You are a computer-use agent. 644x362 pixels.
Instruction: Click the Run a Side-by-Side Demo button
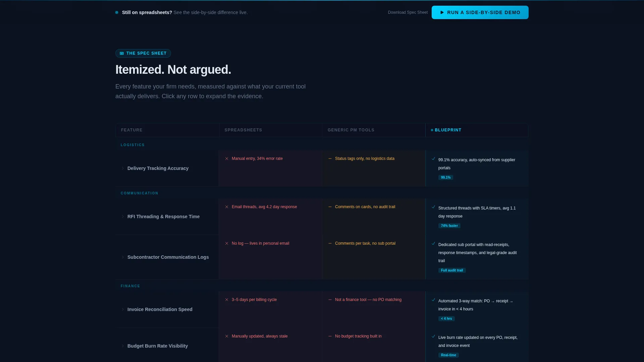[480, 12]
